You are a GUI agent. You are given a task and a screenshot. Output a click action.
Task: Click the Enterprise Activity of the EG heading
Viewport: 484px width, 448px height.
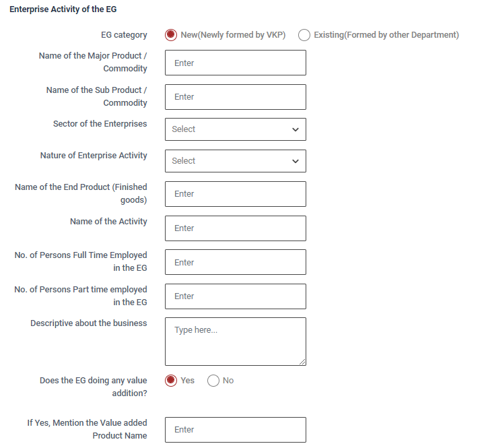click(63, 10)
